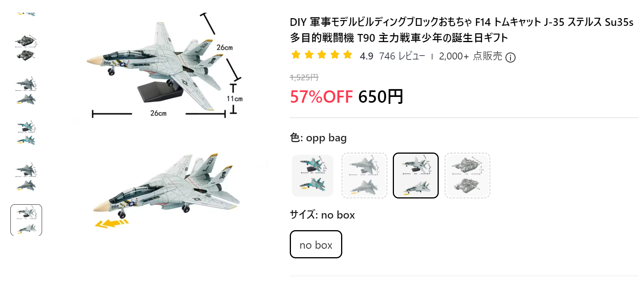Click the lower F14 in-flight product image
The height and width of the screenshot is (290, 644).
[166, 190]
